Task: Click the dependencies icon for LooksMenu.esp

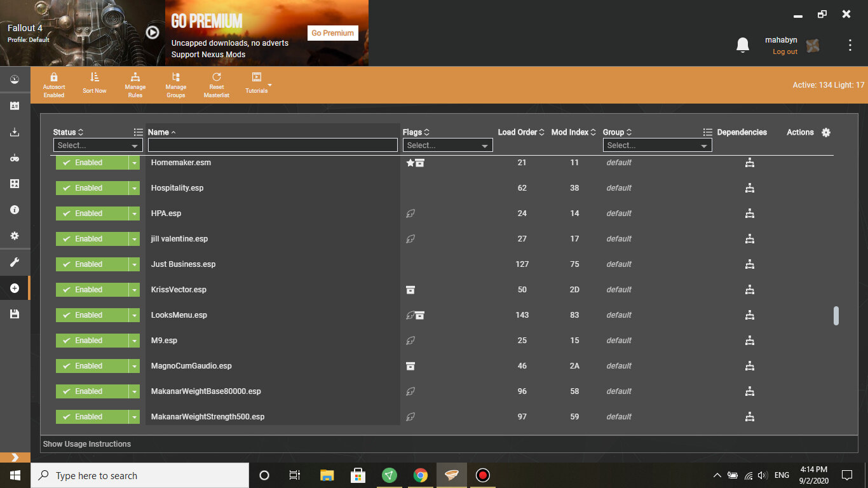Action: (749, 315)
